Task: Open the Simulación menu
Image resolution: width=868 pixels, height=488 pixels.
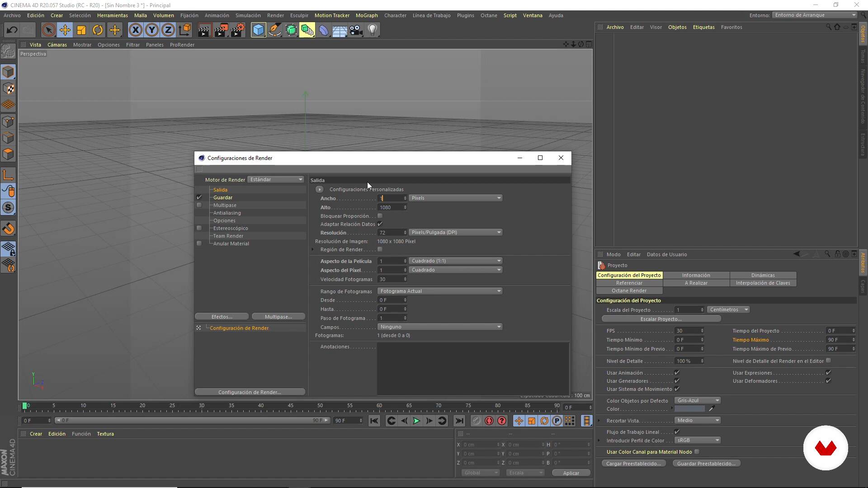Action: click(x=248, y=15)
